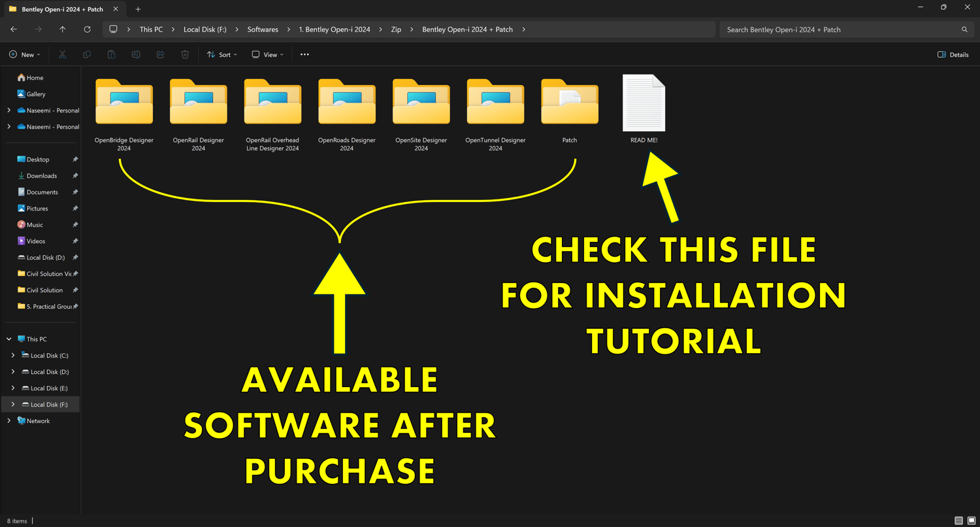Expand the Network tree node

(x=8, y=421)
